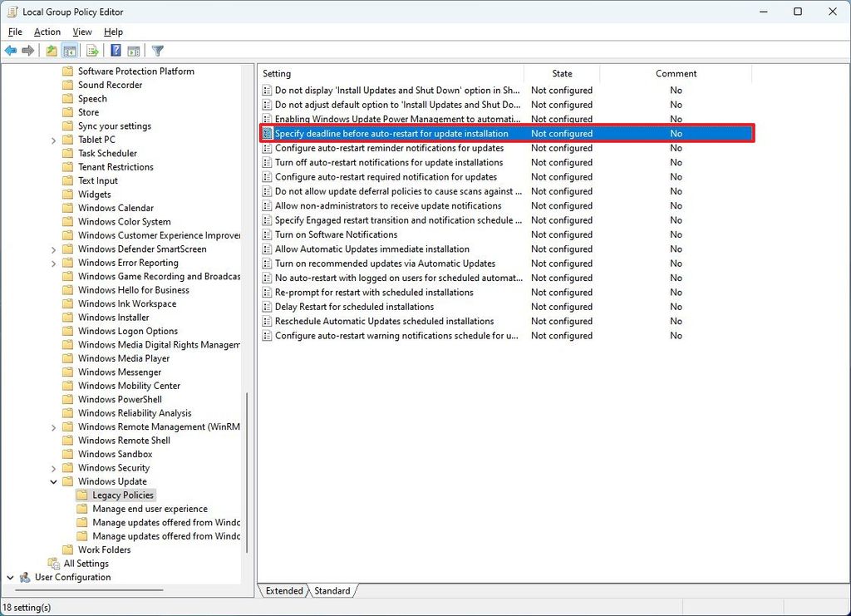The image size is (851, 616).
Task: Expand the Tablet PC tree node
Action: tap(54, 139)
